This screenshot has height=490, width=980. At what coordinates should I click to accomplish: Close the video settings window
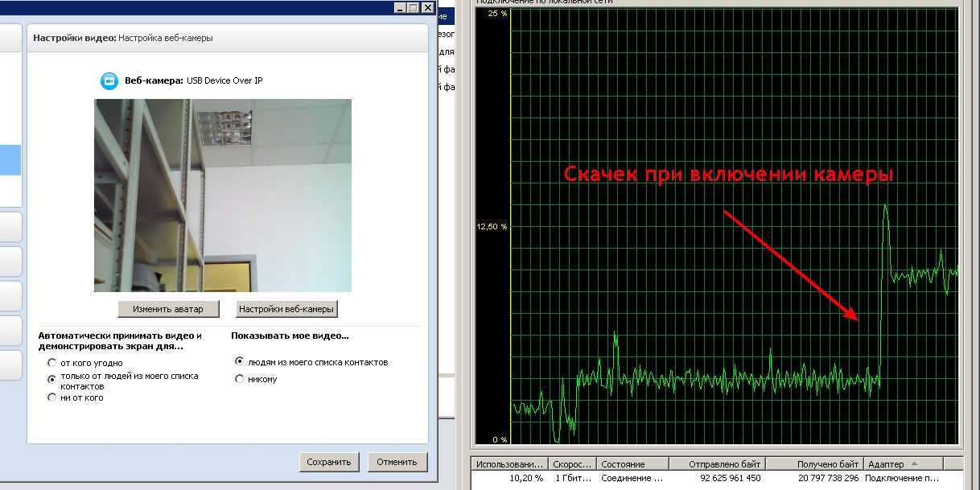(428, 7)
